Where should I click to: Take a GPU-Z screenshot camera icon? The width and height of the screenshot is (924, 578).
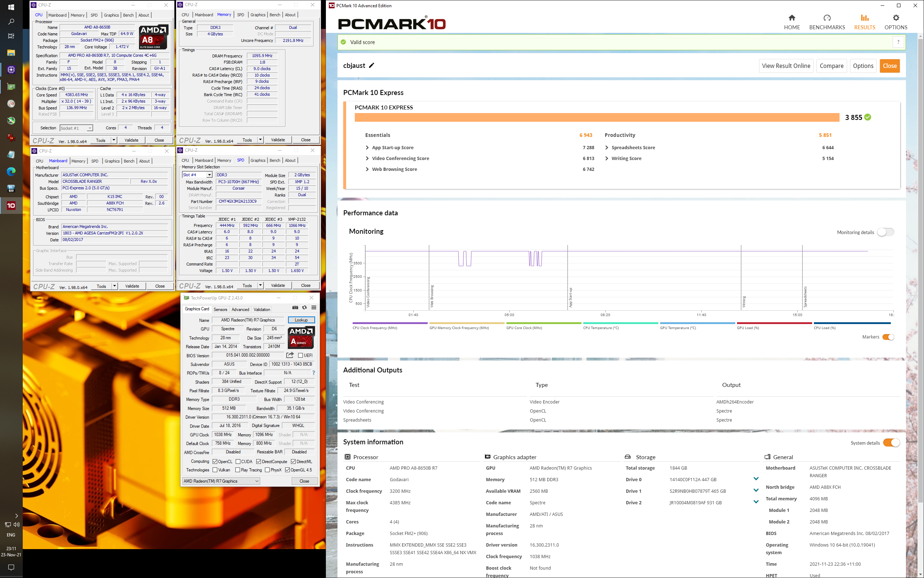295,307
